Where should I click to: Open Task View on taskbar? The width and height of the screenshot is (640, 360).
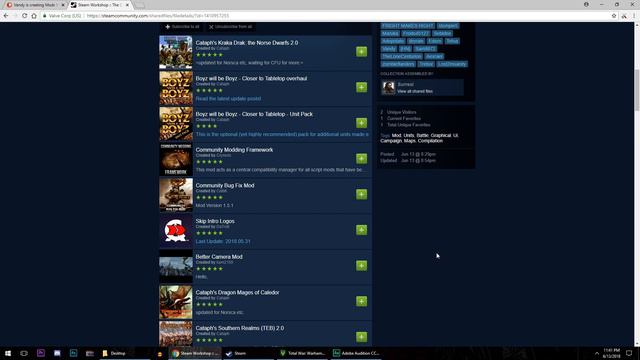[24, 353]
